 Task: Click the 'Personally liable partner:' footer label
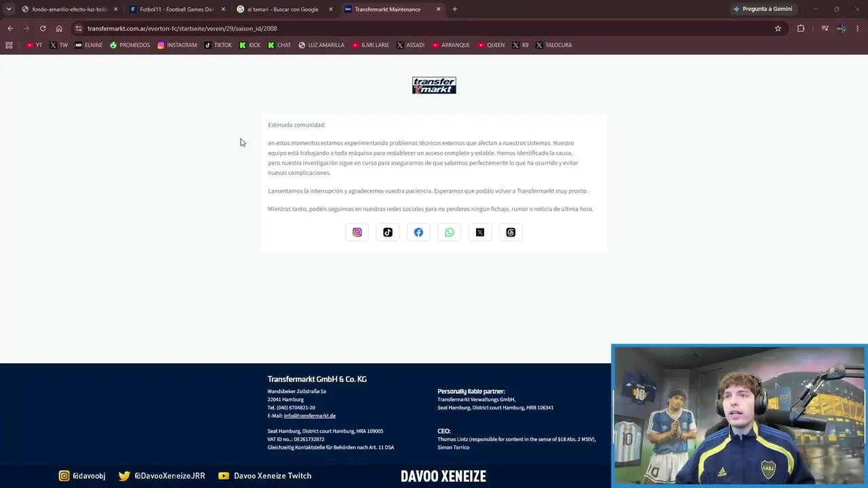point(471,392)
